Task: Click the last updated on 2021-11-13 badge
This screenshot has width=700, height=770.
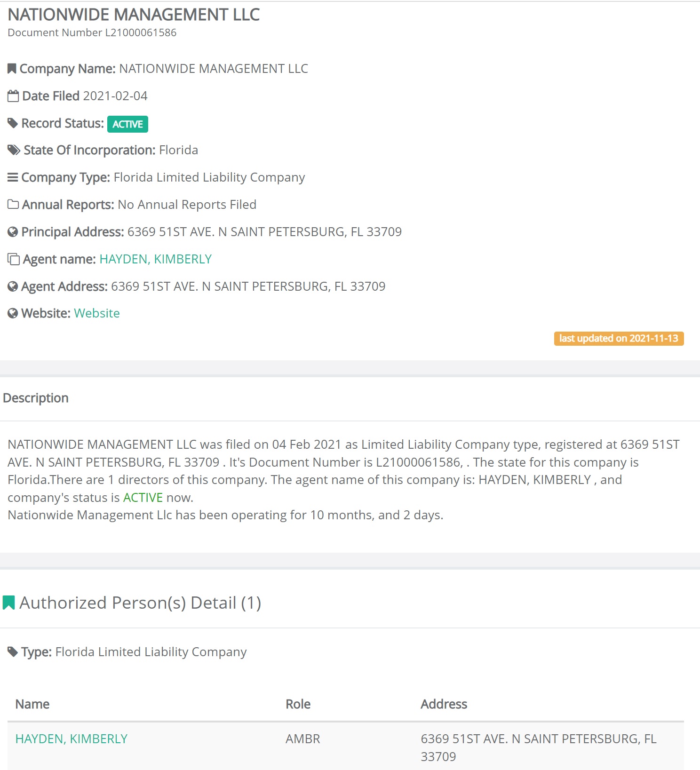Action: pos(619,339)
